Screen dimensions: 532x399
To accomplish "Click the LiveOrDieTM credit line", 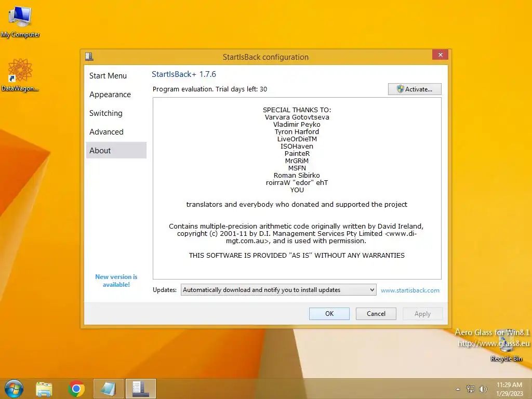I will [297, 139].
